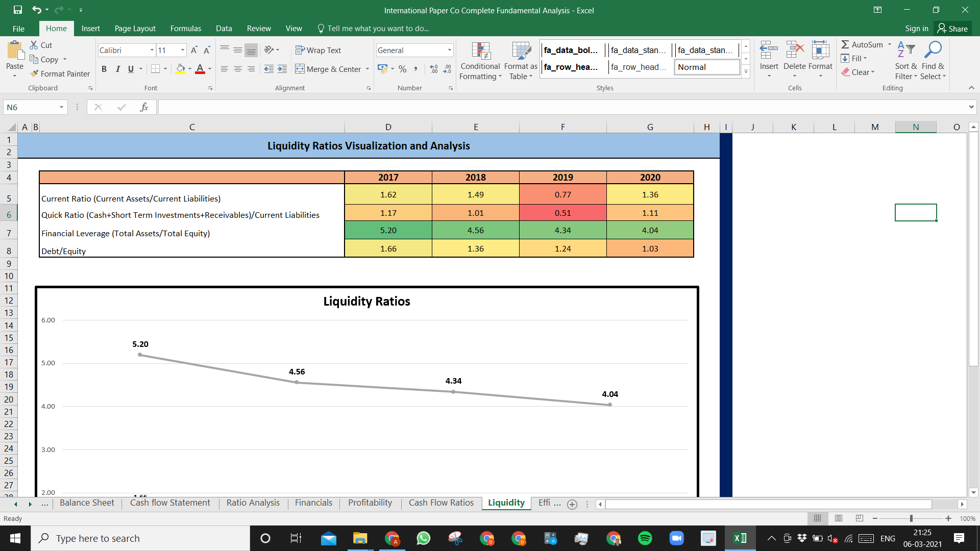The image size is (980, 551).
Task: Click the Undo arrow icon
Action: click(x=36, y=10)
